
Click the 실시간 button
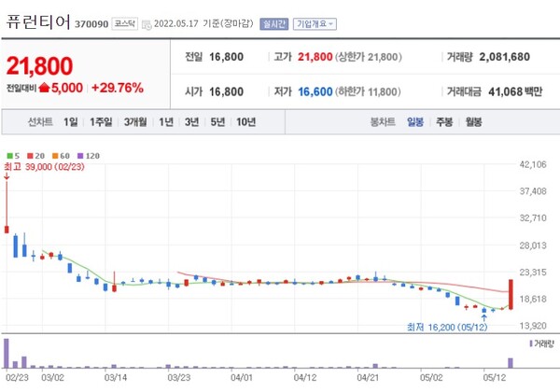273,24
